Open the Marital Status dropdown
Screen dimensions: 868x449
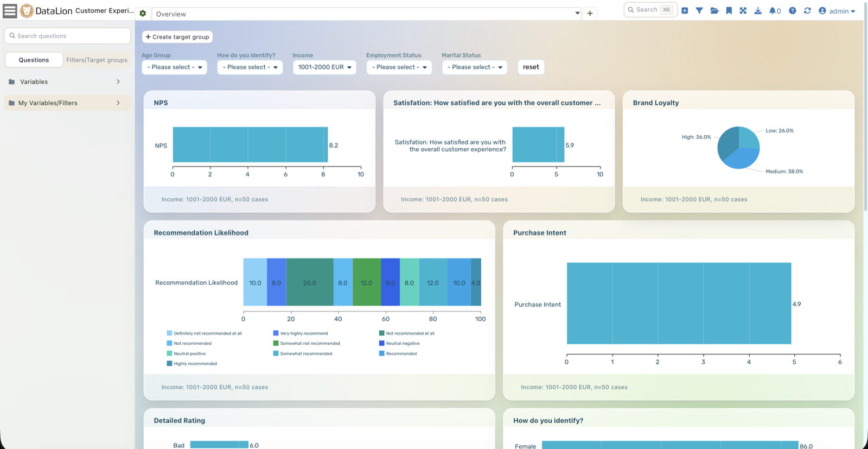475,67
